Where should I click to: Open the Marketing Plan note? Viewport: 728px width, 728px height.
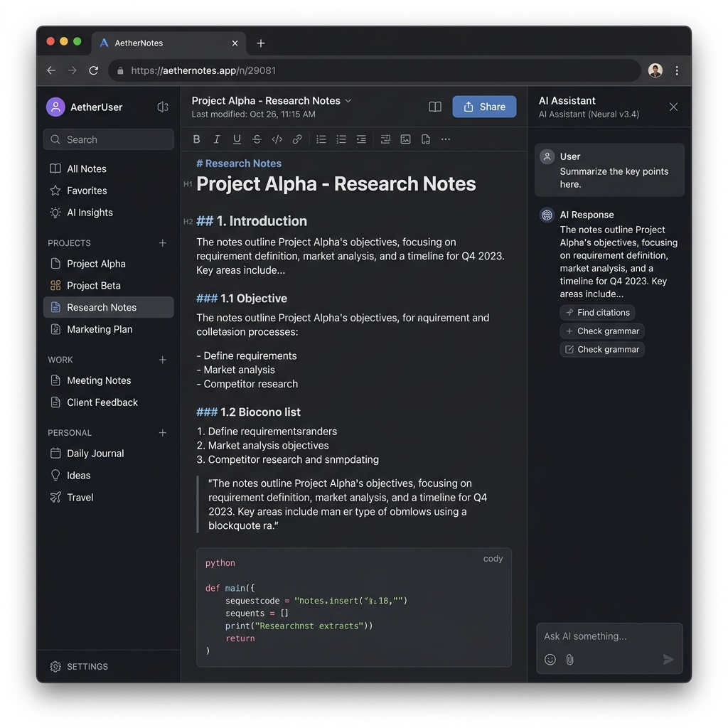[x=109, y=329]
